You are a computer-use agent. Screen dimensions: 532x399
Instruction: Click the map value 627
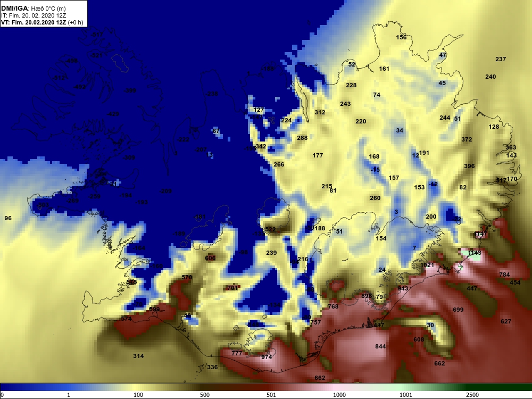point(506,322)
